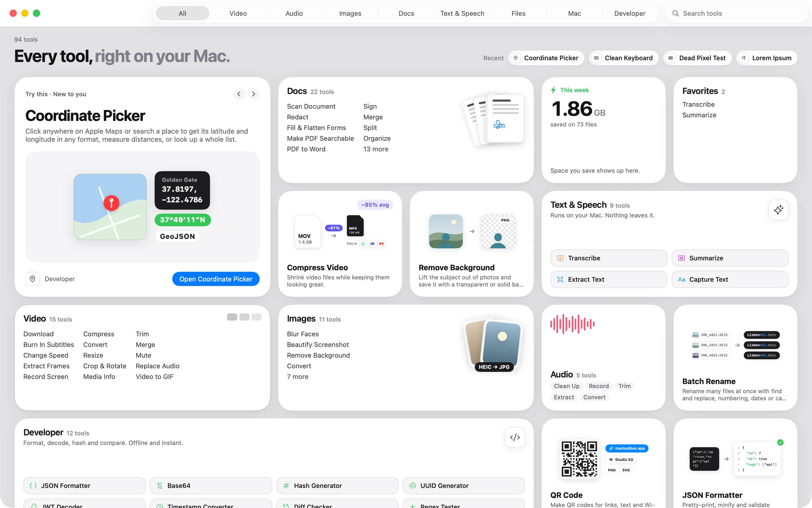Viewport: 812px width, 508px height.
Task: Click the Base64 icon in Developer tools
Action: coord(159,485)
